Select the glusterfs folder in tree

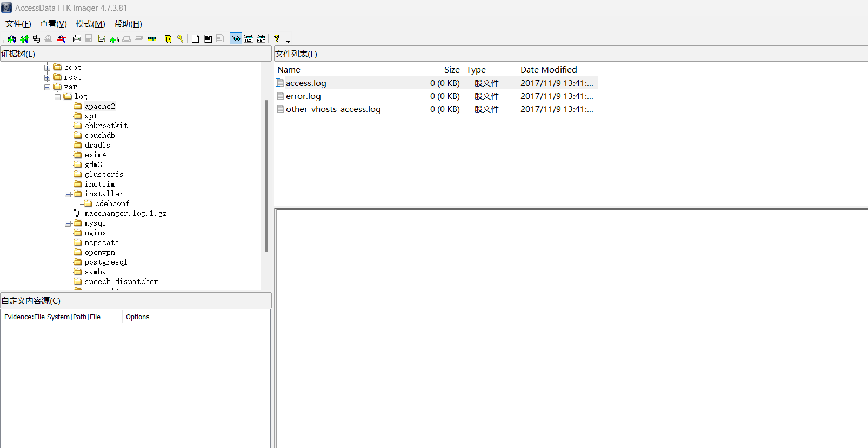tap(104, 174)
